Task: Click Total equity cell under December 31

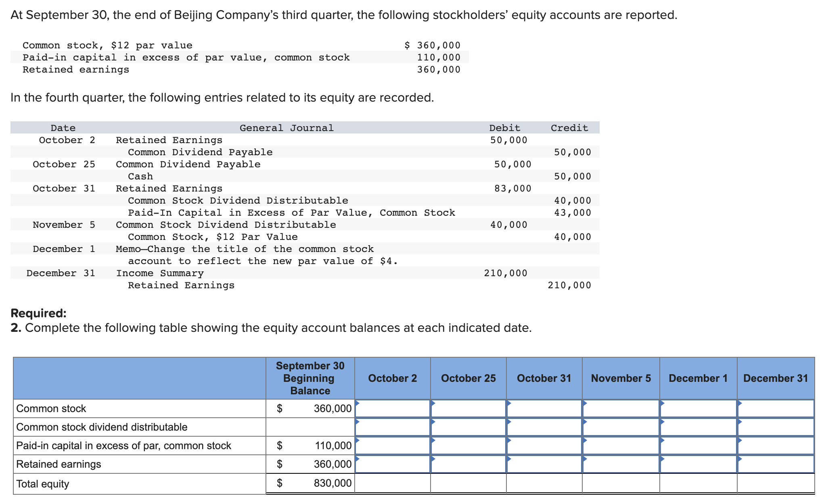Action: point(776,483)
